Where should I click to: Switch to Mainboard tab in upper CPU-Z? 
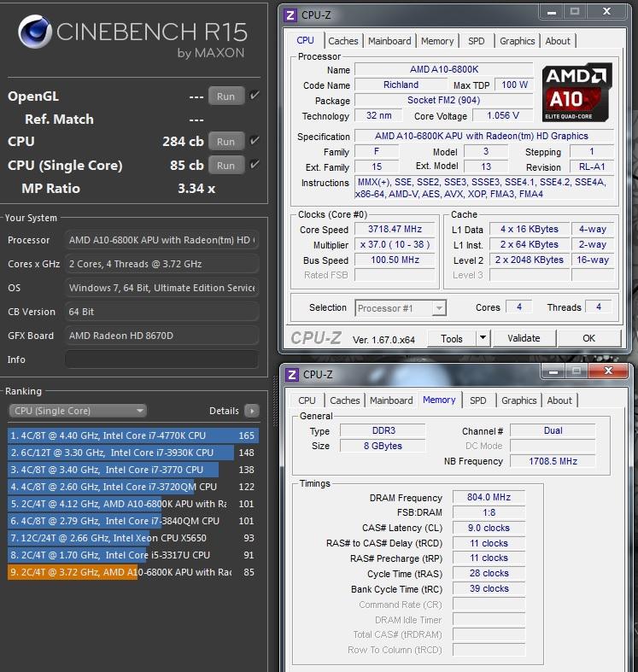(389, 41)
